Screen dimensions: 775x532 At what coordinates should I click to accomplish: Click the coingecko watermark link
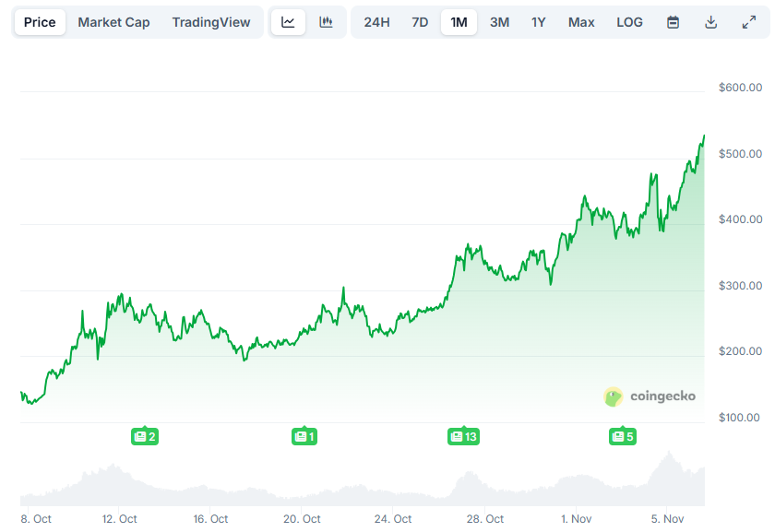tap(661, 396)
